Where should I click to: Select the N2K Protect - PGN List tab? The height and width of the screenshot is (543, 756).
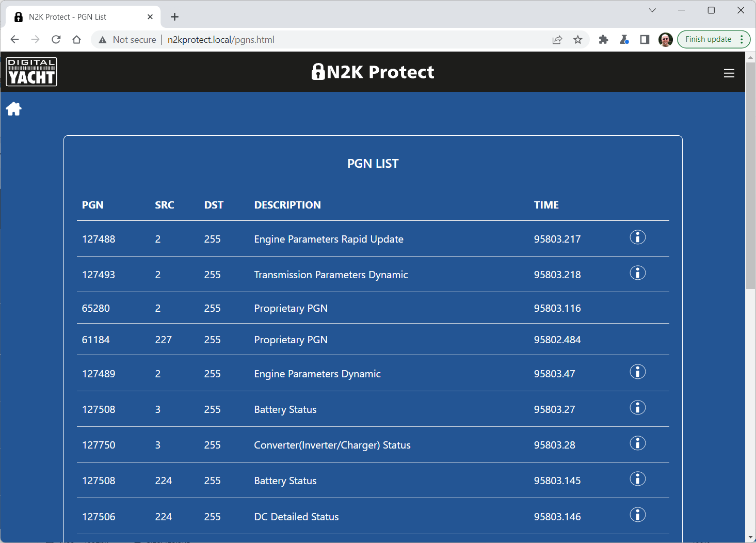coord(84,17)
